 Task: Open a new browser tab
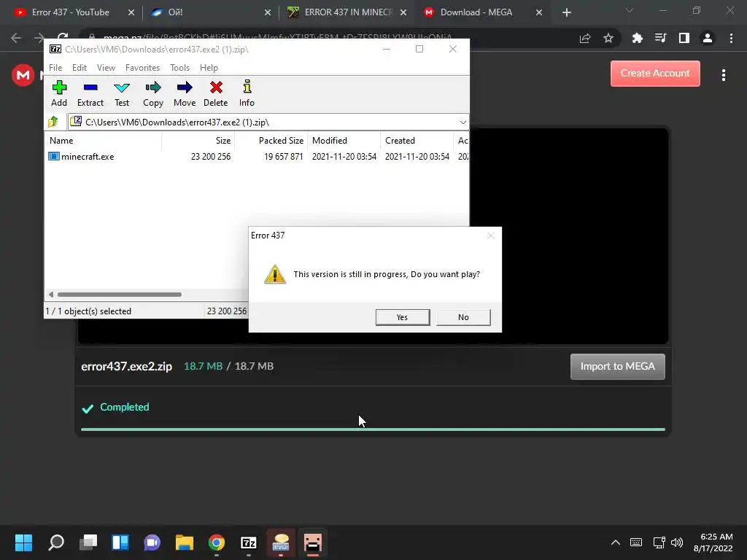tap(566, 12)
